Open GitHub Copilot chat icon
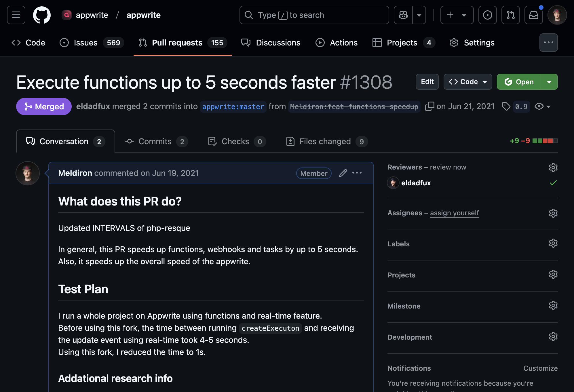574x392 pixels. (x=403, y=15)
